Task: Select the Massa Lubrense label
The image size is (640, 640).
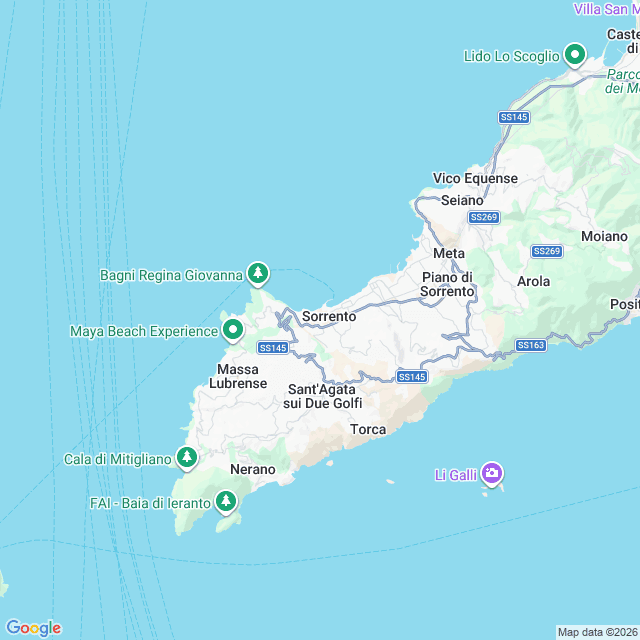Action: click(x=238, y=376)
